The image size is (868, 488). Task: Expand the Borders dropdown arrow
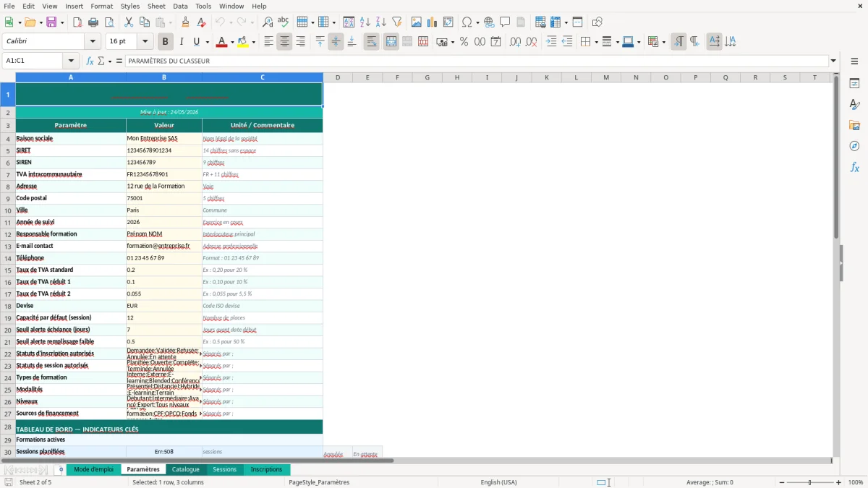(596, 42)
